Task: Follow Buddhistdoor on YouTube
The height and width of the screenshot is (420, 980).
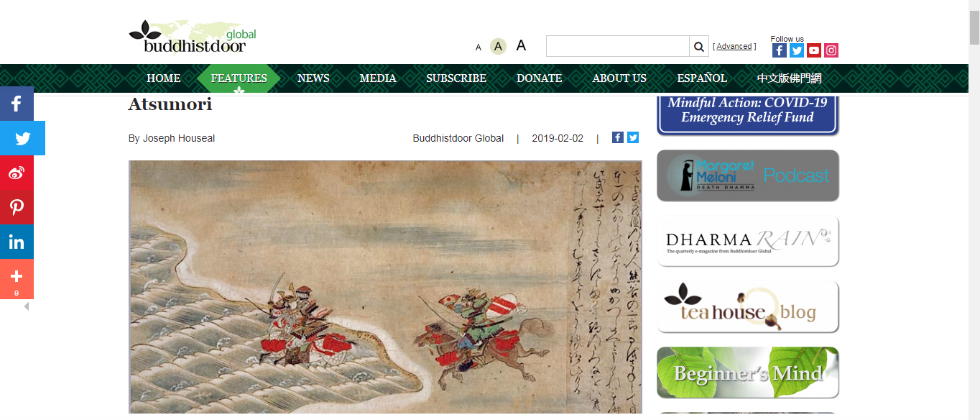Action: click(x=814, y=50)
